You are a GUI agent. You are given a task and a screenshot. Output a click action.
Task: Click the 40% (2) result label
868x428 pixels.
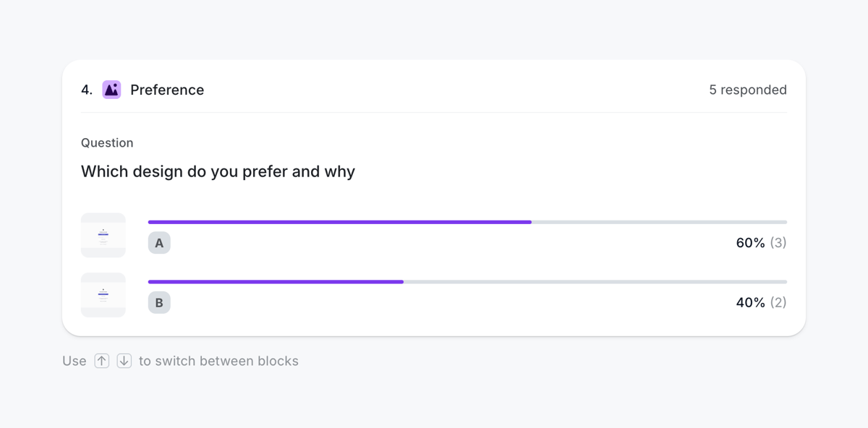tap(761, 302)
